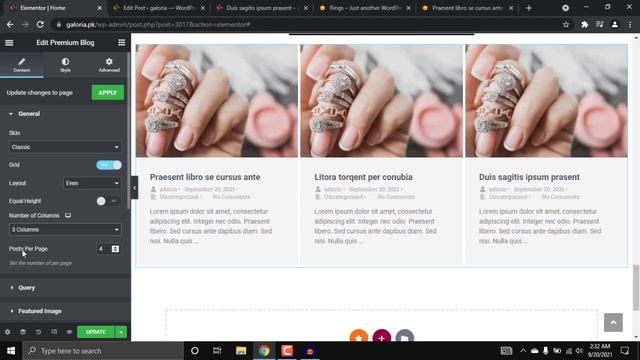Screen dimensions: 640x360
Task: Open the Number of Columns dropdown
Action: [x=65, y=229]
